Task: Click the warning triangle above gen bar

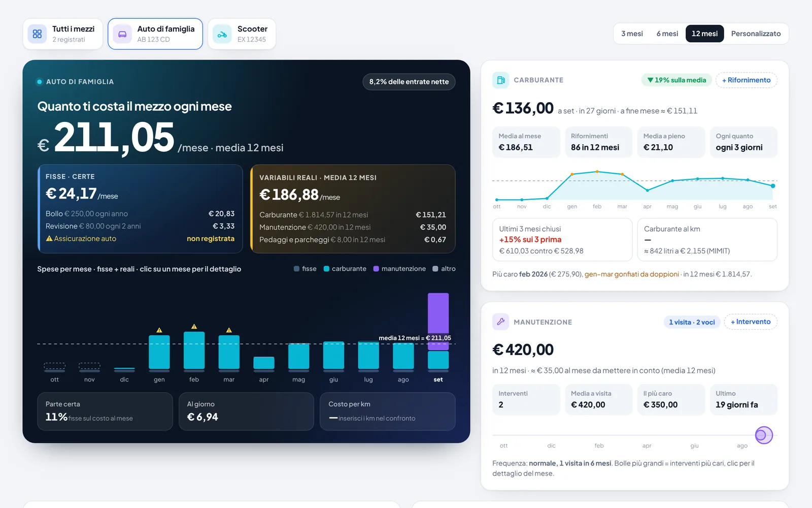Action: pos(159,330)
